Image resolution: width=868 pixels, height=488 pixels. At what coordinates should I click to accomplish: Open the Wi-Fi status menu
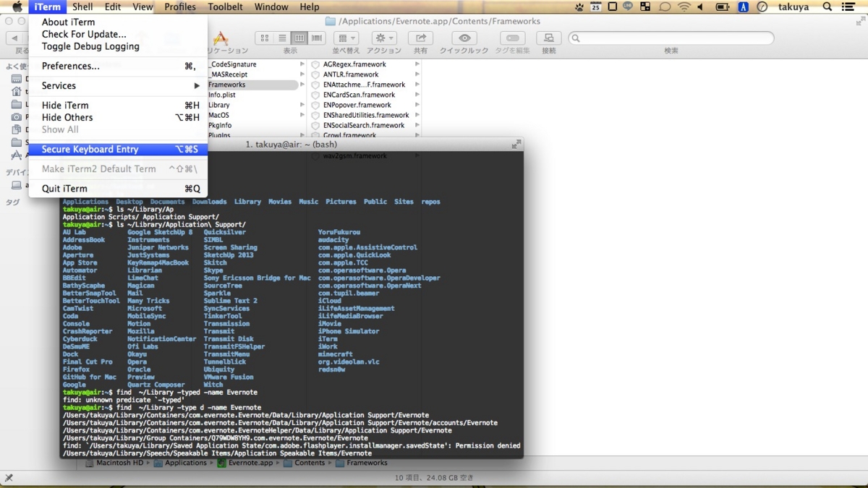tap(684, 7)
